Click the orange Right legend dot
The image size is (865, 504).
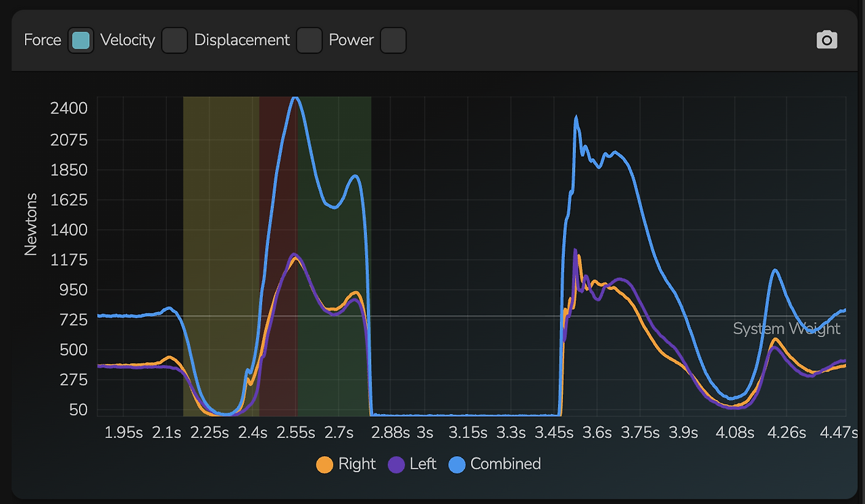[x=325, y=465]
